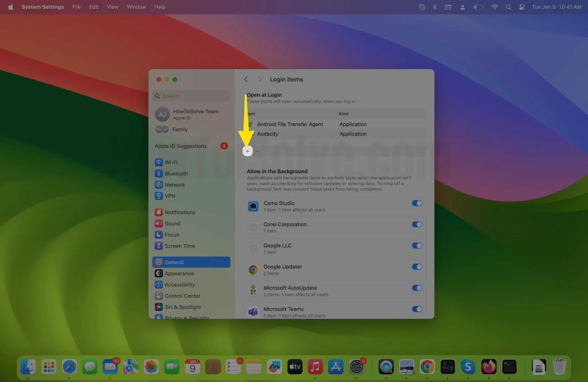The height and width of the screenshot is (382, 588).
Task: Click the plus button to add login item
Action: [247, 151]
